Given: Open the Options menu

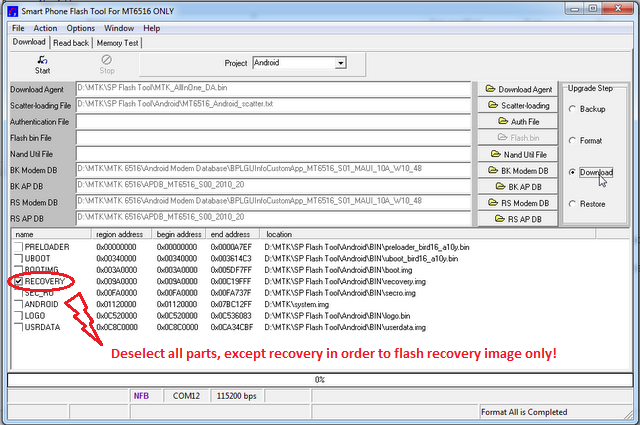Looking at the screenshot, I should (x=81, y=28).
